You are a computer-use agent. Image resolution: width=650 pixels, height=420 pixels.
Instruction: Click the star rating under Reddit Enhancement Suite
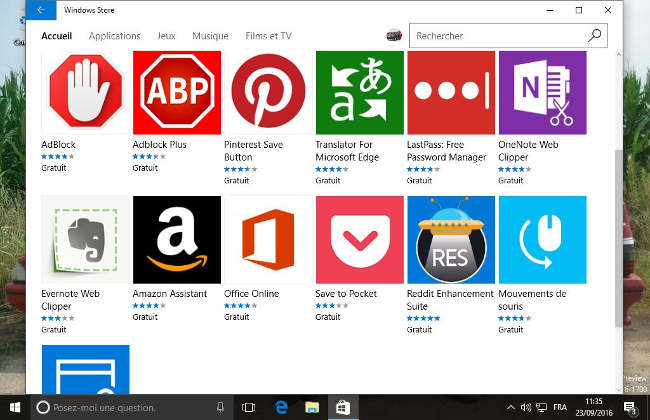pyautogui.click(x=423, y=318)
